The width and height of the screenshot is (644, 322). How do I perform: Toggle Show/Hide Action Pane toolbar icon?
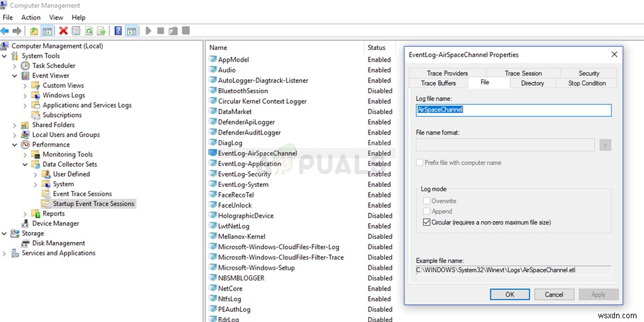(131, 31)
